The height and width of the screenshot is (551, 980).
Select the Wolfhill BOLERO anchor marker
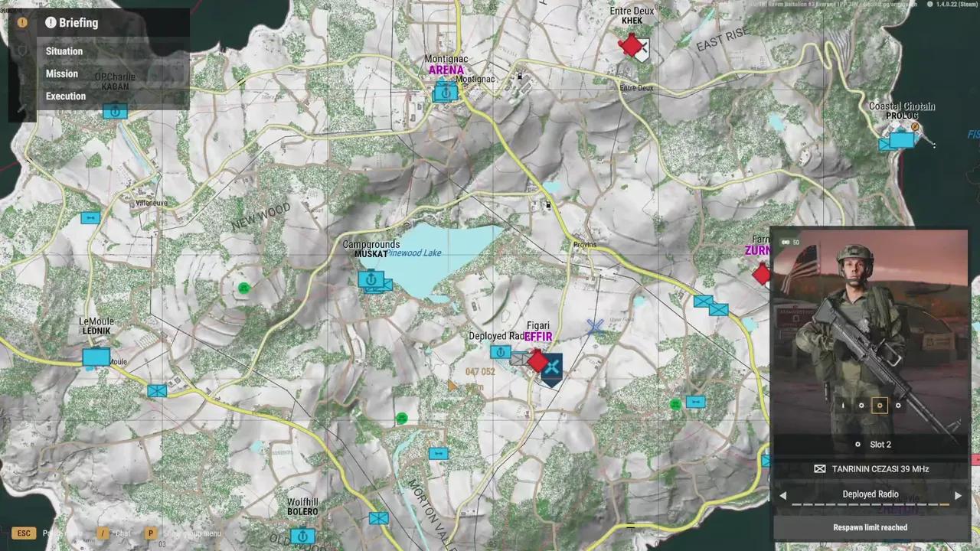pyautogui.click(x=303, y=536)
